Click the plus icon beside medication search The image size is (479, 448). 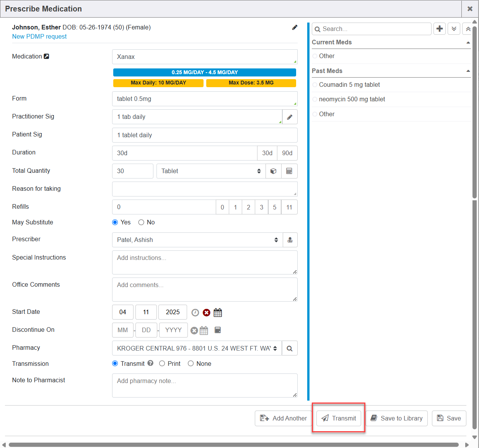click(440, 29)
